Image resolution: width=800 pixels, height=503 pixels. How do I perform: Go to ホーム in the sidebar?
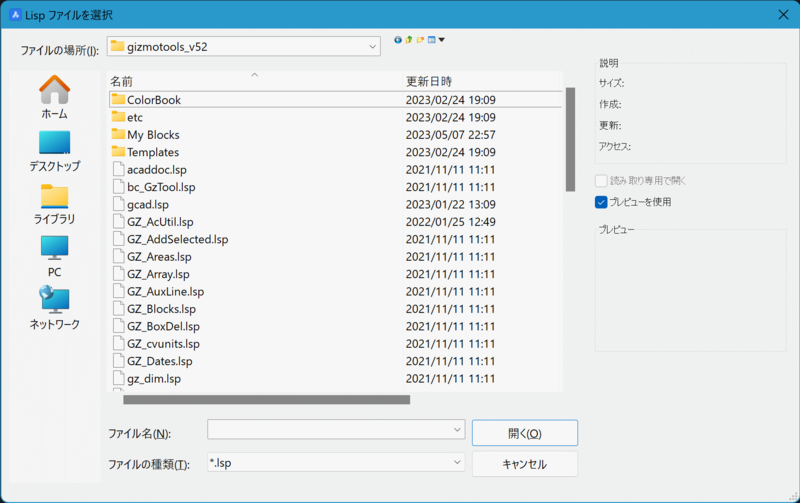click(x=54, y=98)
